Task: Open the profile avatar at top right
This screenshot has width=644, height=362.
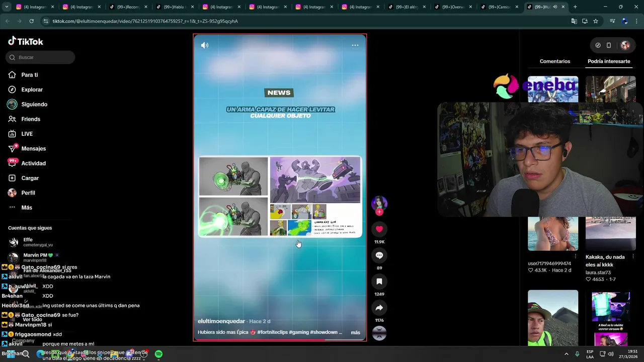Action: tap(625, 45)
